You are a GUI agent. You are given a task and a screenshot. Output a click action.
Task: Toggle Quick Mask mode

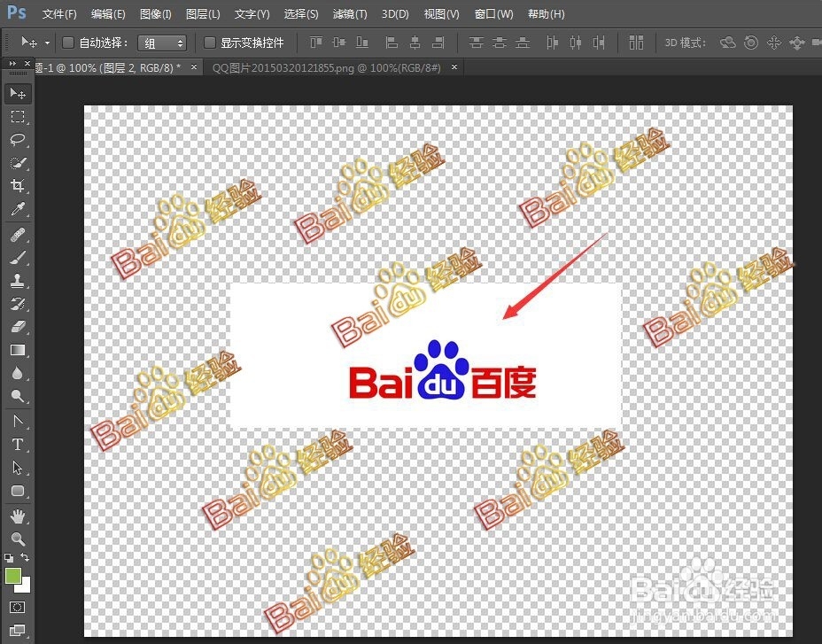(18, 608)
